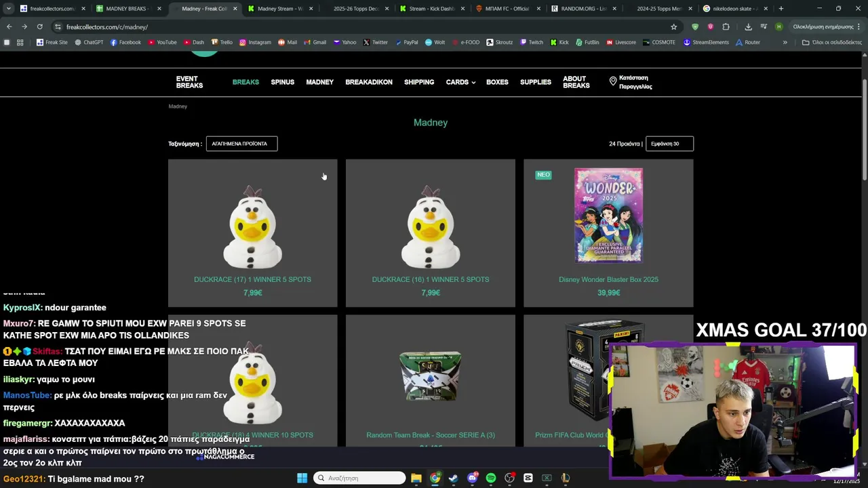
Task: Open the apps grid in bookmarks bar
Action: pyautogui.click(x=20, y=42)
